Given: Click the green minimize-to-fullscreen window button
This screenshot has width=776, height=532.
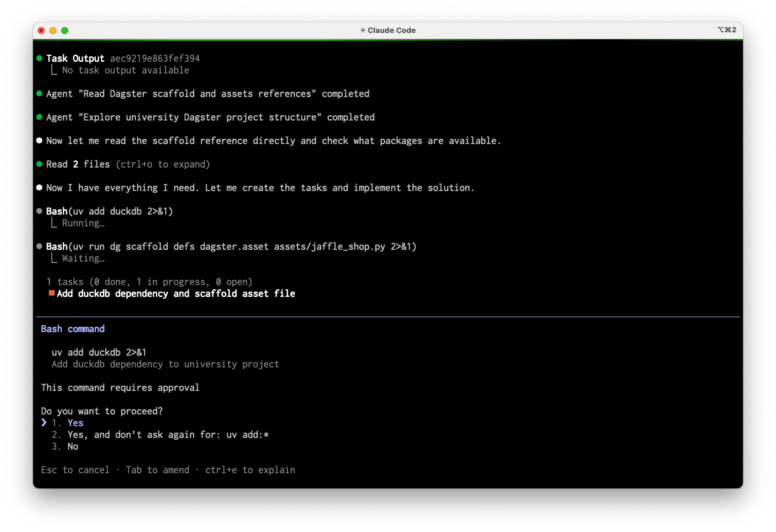Looking at the screenshot, I should point(65,31).
